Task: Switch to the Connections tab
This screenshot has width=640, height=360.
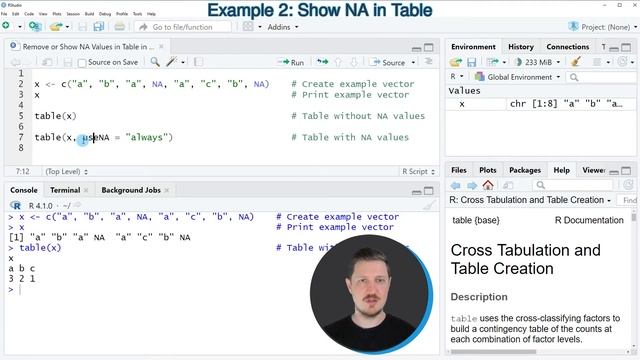Action: point(567,47)
